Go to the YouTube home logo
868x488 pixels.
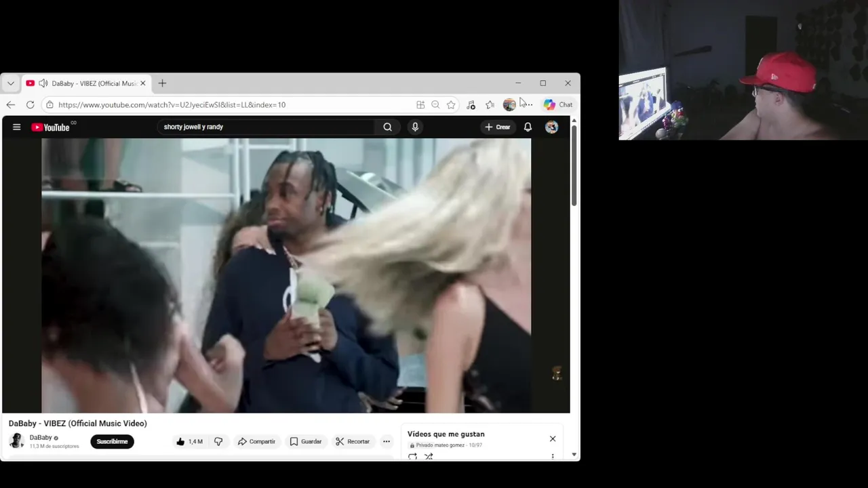tap(51, 127)
